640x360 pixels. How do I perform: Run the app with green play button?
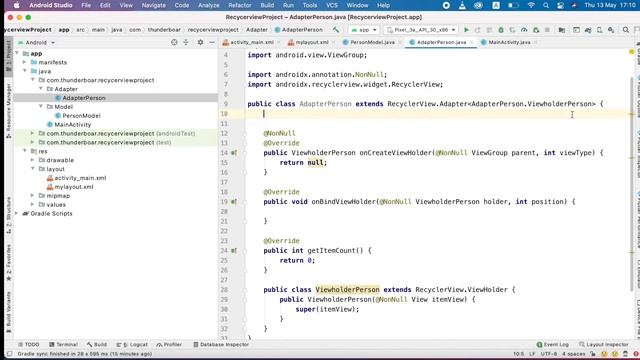pyautogui.click(x=466, y=30)
